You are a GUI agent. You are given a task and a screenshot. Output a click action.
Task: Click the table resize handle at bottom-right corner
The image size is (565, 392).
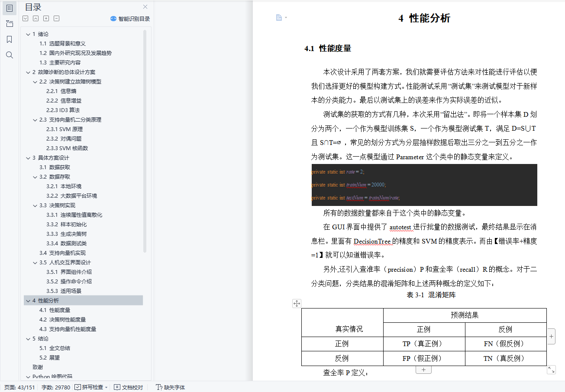(551, 370)
